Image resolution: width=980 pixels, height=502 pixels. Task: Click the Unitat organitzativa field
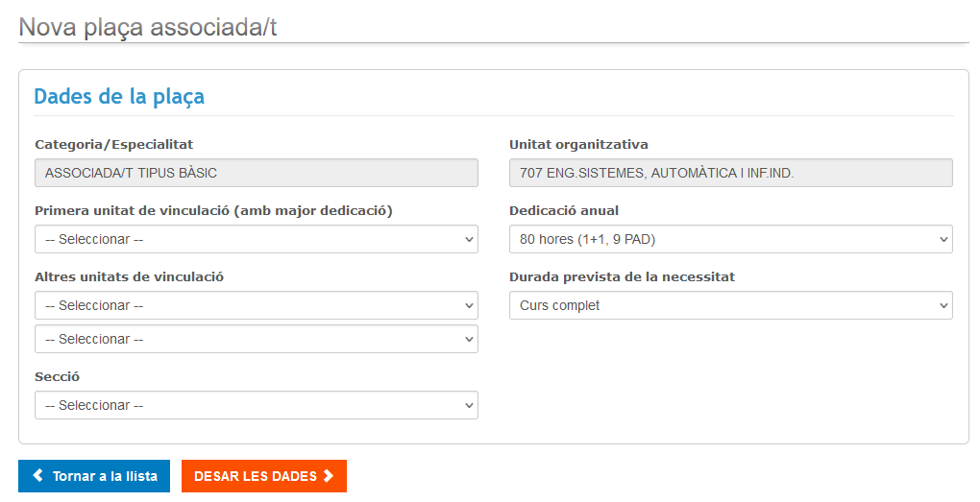point(730,173)
